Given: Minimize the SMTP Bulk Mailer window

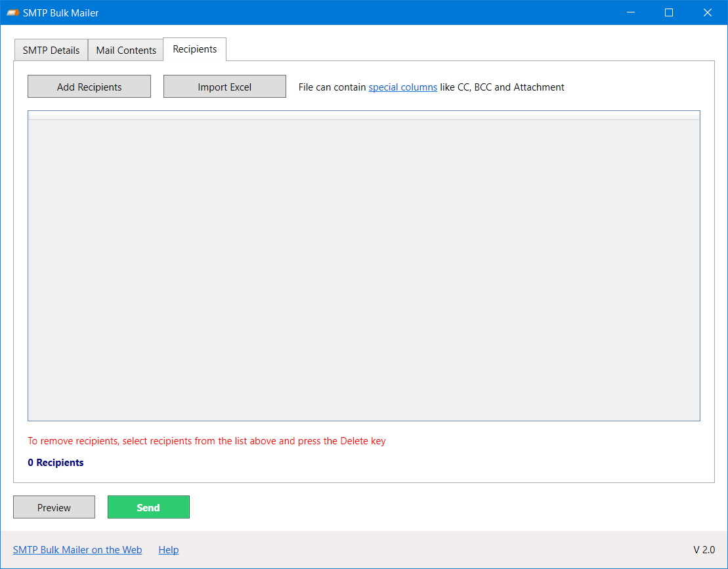Looking at the screenshot, I should tap(630, 12).
